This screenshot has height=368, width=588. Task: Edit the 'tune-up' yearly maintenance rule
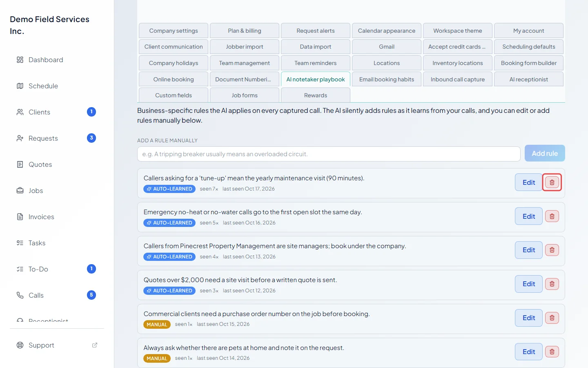click(529, 182)
